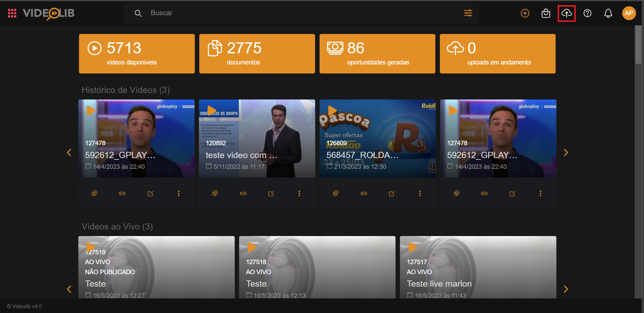Go to next Histórico de Vídeos items
Viewport: 644px width, 313px height.
click(x=566, y=153)
